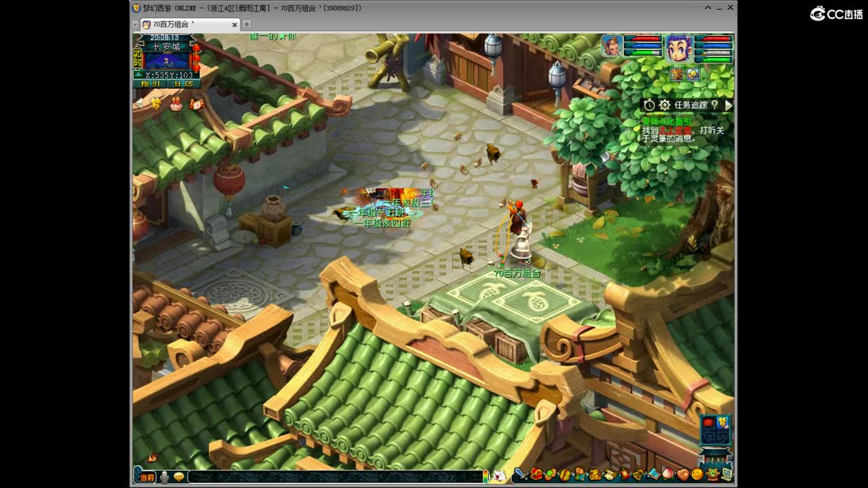Open the red-gold round shield icon
Image resolution: width=868 pixels, height=488 pixels.
(x=565, y=474)
